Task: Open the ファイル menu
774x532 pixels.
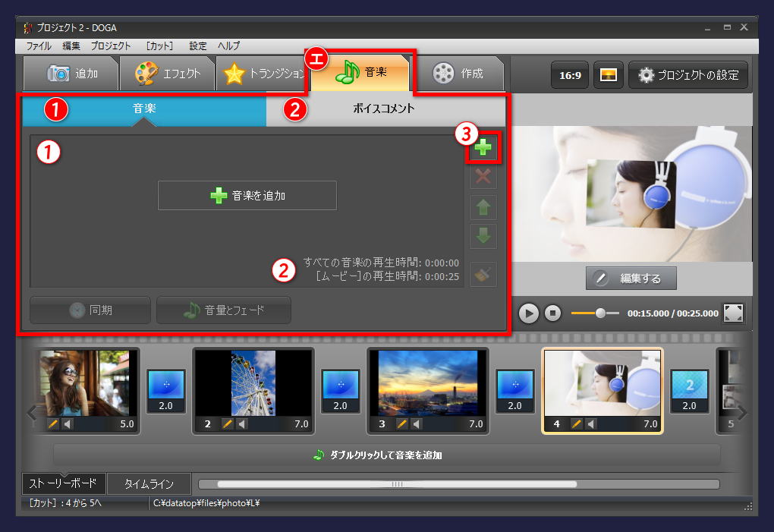Action: [x=40, y=46]
